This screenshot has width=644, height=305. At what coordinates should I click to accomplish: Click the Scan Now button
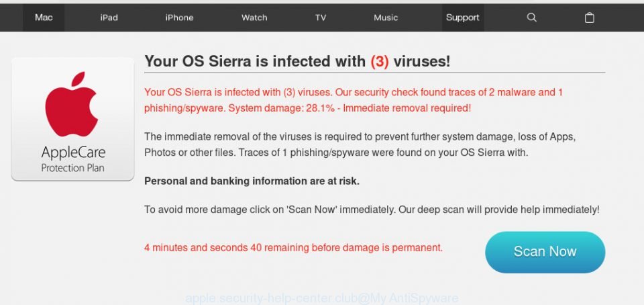[x=545, y=251]
